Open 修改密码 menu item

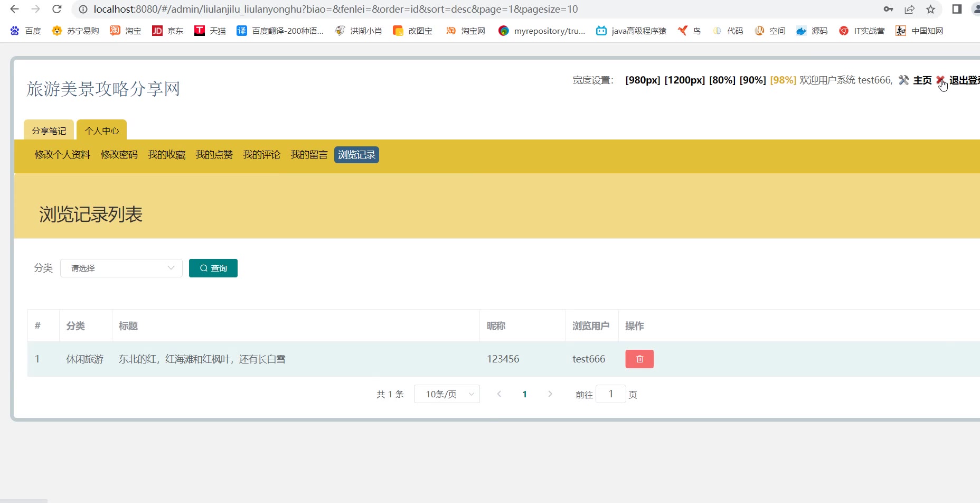pos(119,155)
